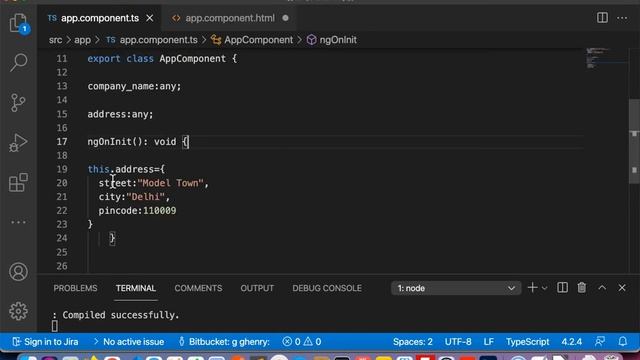Viewport: 640px width, 360px height.
Task: Switch to the app.component.ts tab
Action: 100,18
